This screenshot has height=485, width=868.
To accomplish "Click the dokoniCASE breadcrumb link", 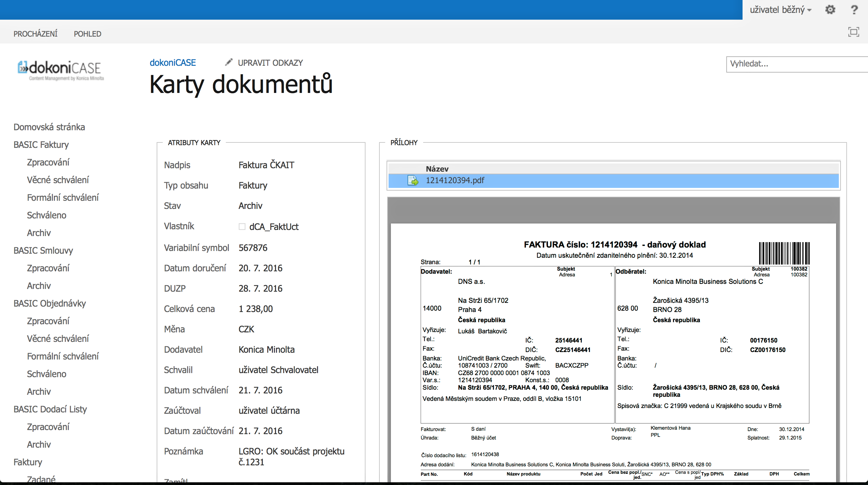I will 173,63.
